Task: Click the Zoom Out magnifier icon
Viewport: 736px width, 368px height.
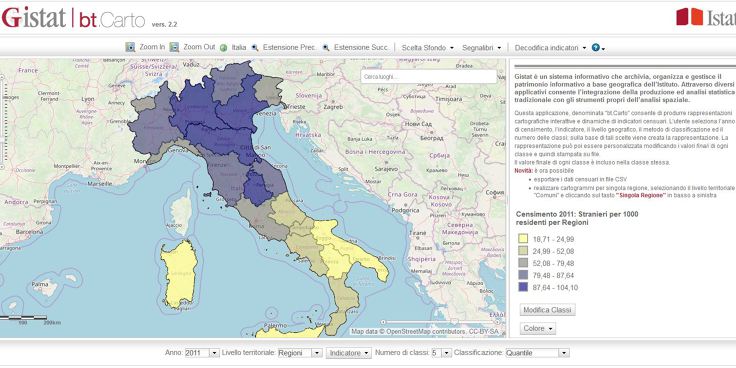Action: [x=174, y=47]
